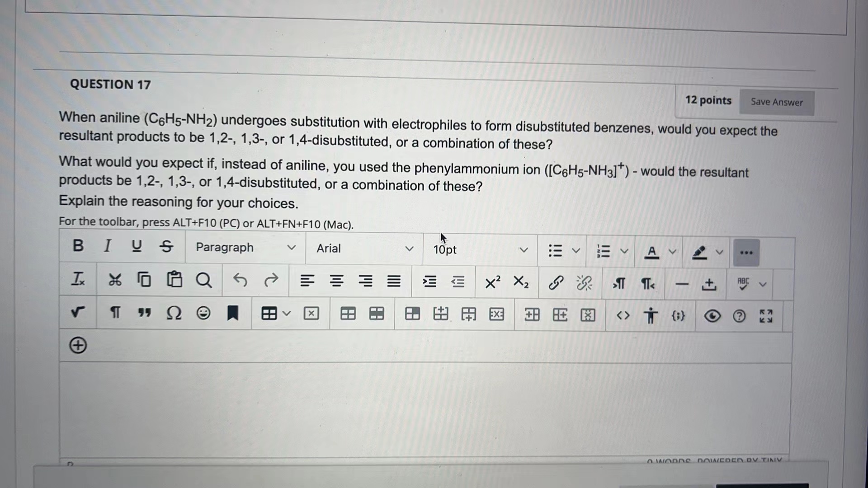The height and width of the screenshot is (488, 868).
Task: Click the Superscript icon
Action: point(492,282)
